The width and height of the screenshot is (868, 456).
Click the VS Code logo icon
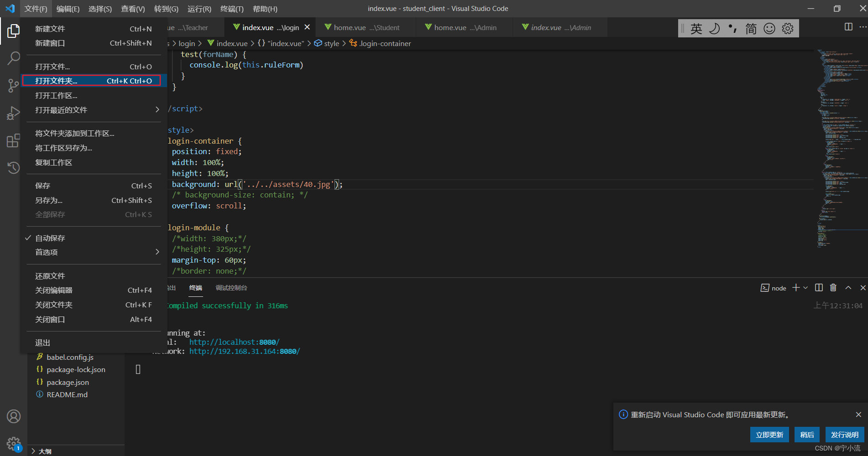(x=10, y=9)
